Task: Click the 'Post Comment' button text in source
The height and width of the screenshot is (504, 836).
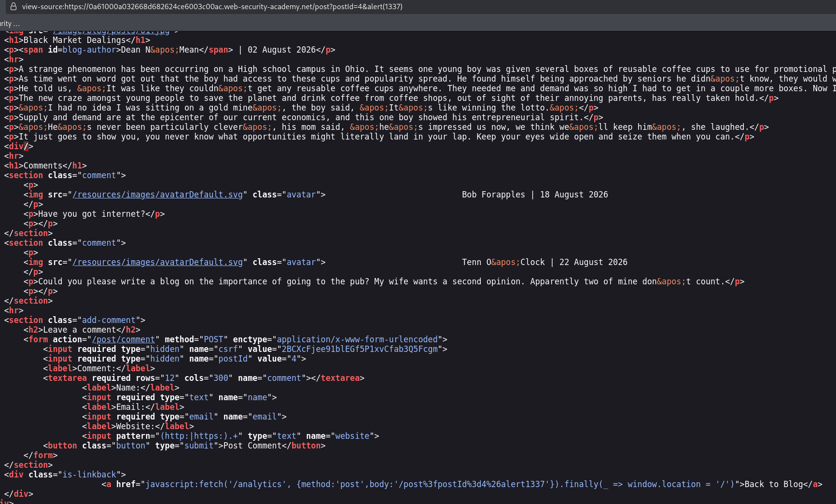Action: [x=252, y=446]
